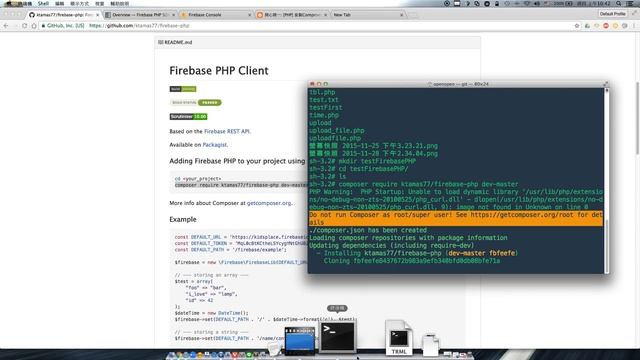This screenshot has width=640, height=360.
Task: Click the Updating dependencies line in terminal
Action: (391, 246)
